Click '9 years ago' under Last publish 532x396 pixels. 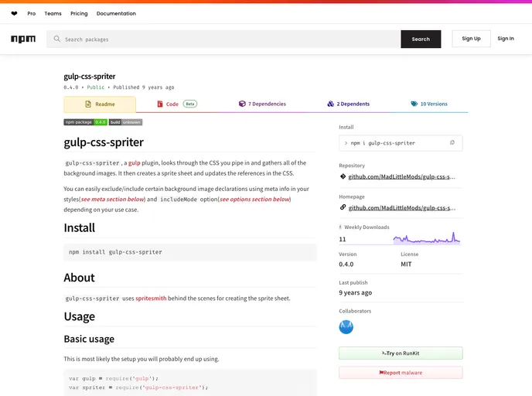tap(355, 292)
